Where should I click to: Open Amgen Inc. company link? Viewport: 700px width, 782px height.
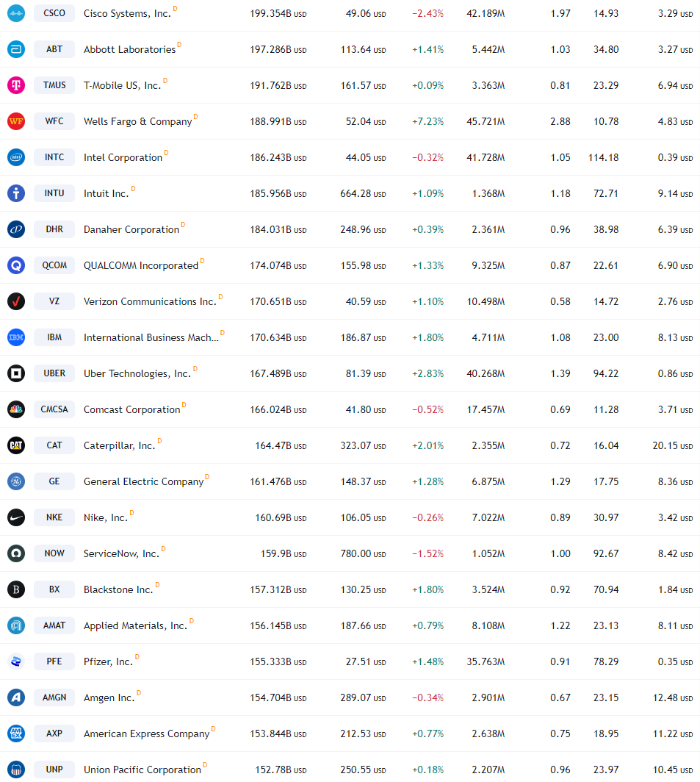(x=109, y=697)
